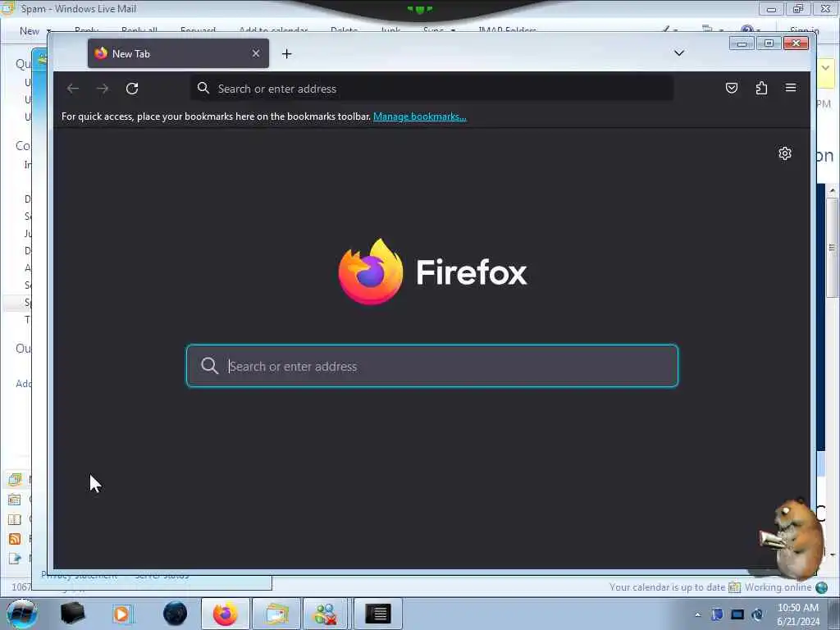Open the Manage bookmarks link

[419, 116]
